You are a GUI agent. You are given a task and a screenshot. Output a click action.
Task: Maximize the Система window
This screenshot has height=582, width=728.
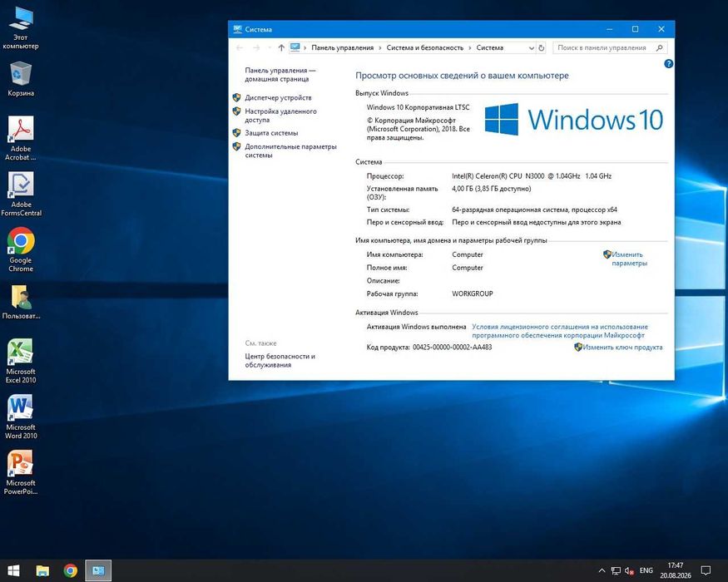tap(635, 29)
